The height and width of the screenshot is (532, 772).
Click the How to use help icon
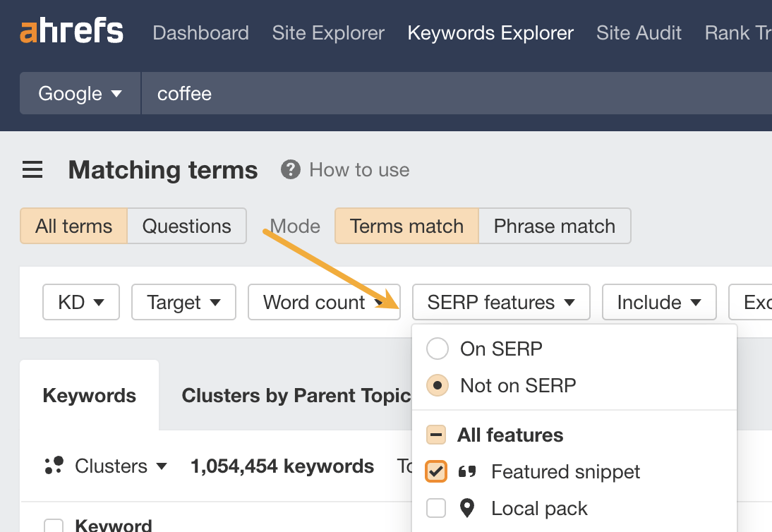pos(289,169)
